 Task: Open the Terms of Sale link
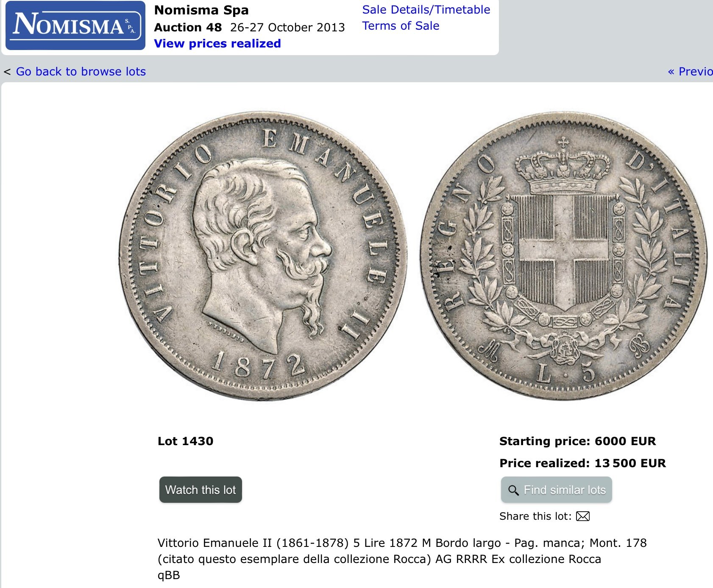[x=401, y=26]
